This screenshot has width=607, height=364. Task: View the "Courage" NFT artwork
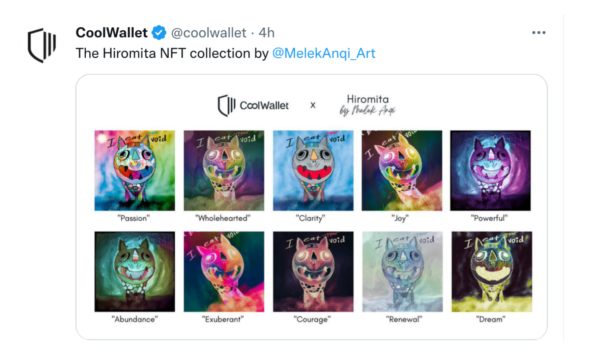(x=313, y=272)
